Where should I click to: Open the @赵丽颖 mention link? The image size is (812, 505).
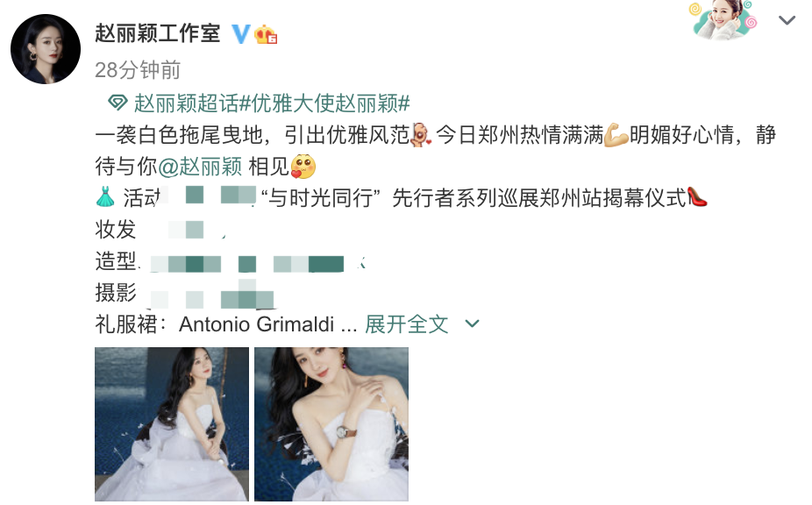click(x=200, y=167)
